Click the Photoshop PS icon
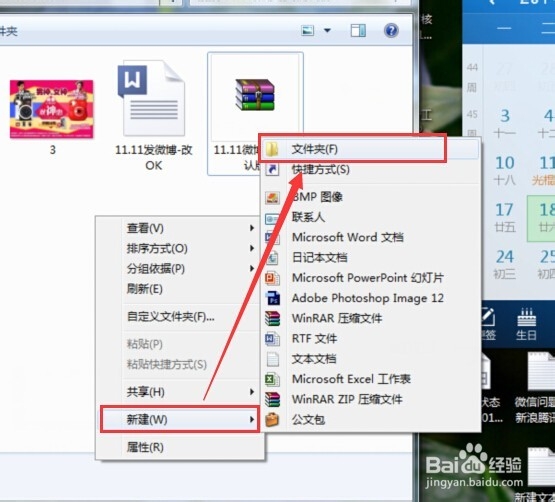The height and width of the screenshot is (502, 555). tap(273, 298)
